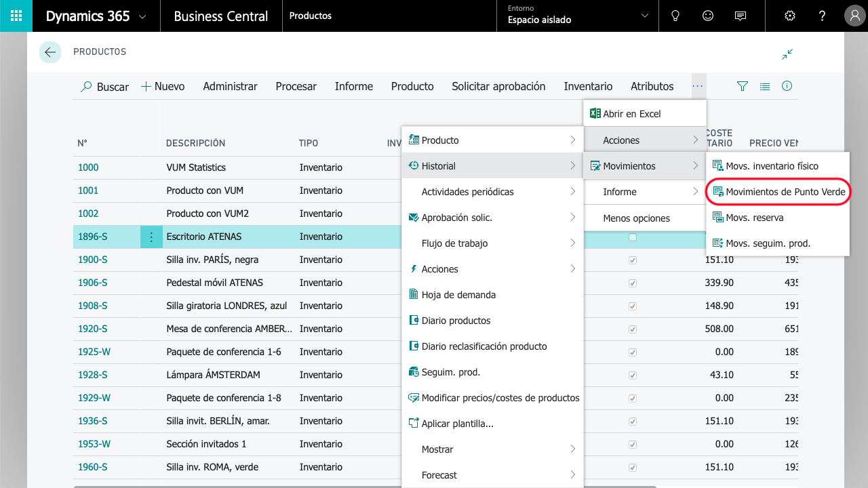Open the chat messages icon

click(741, 16)
